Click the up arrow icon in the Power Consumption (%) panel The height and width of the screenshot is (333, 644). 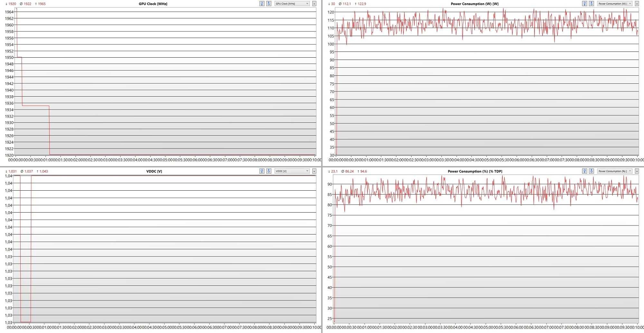click(584, 171)
